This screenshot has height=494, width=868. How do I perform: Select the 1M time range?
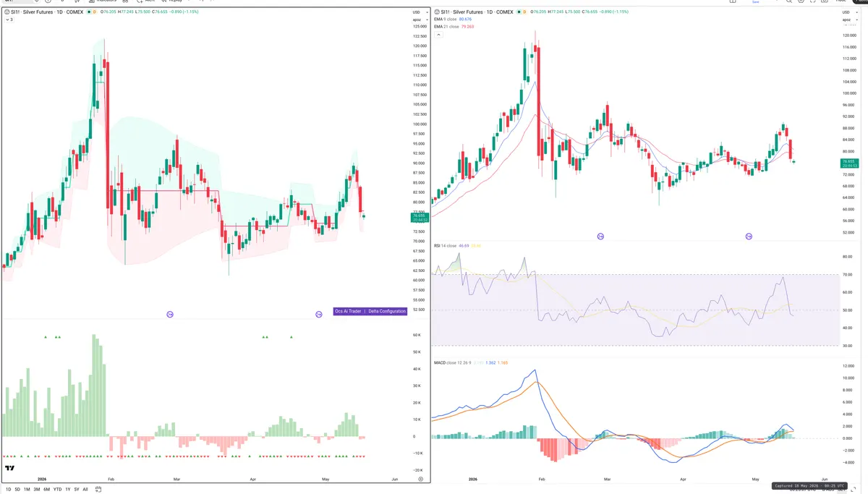coord(27,490)
